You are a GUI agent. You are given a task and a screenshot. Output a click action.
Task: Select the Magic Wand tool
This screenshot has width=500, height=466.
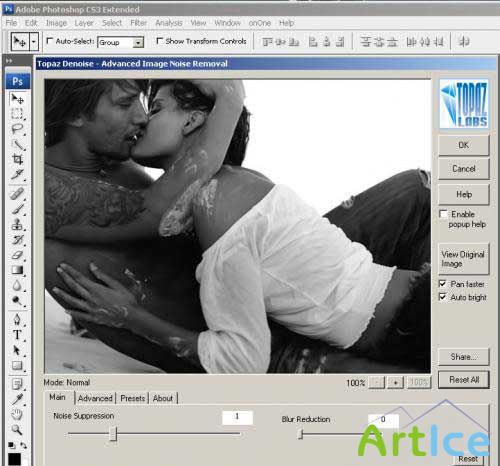coord(17,144)
